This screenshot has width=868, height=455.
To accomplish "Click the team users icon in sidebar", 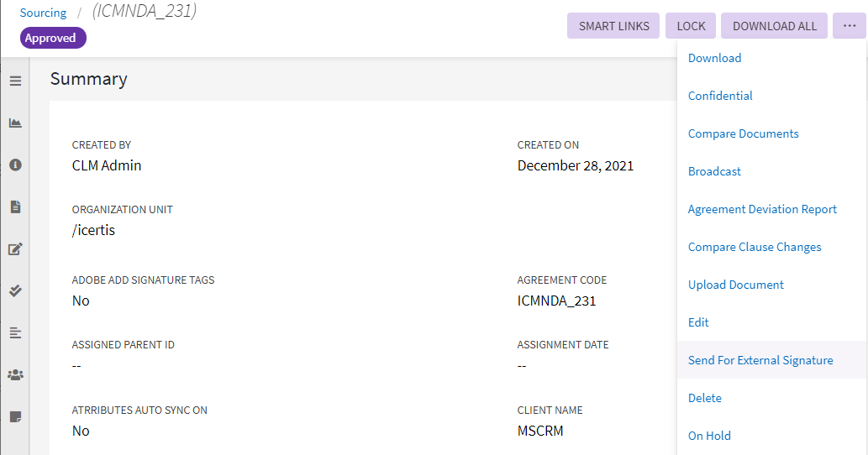I will pyautogui.click(x=15, y=375).
